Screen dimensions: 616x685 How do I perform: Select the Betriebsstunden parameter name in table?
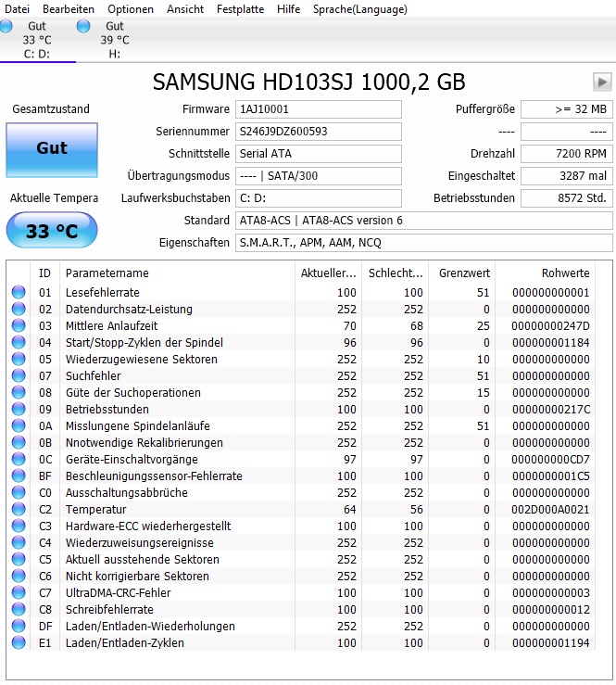(107, 410)
